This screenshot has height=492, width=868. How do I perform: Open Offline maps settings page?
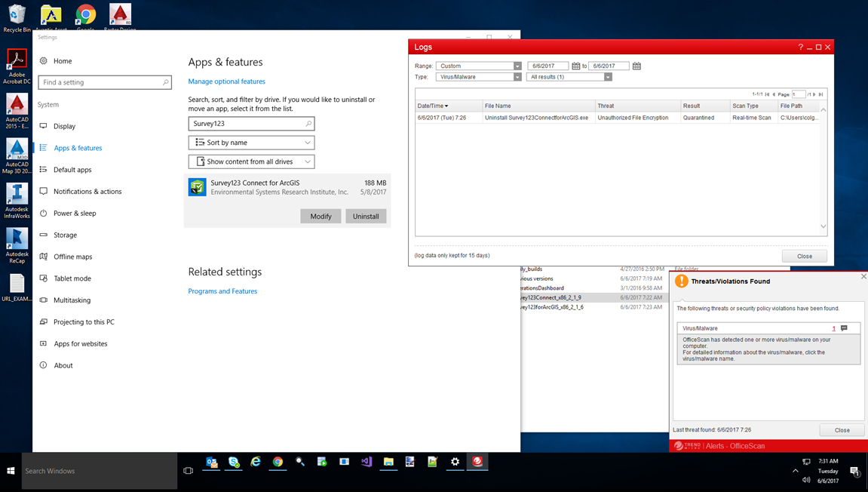(72, 257)
